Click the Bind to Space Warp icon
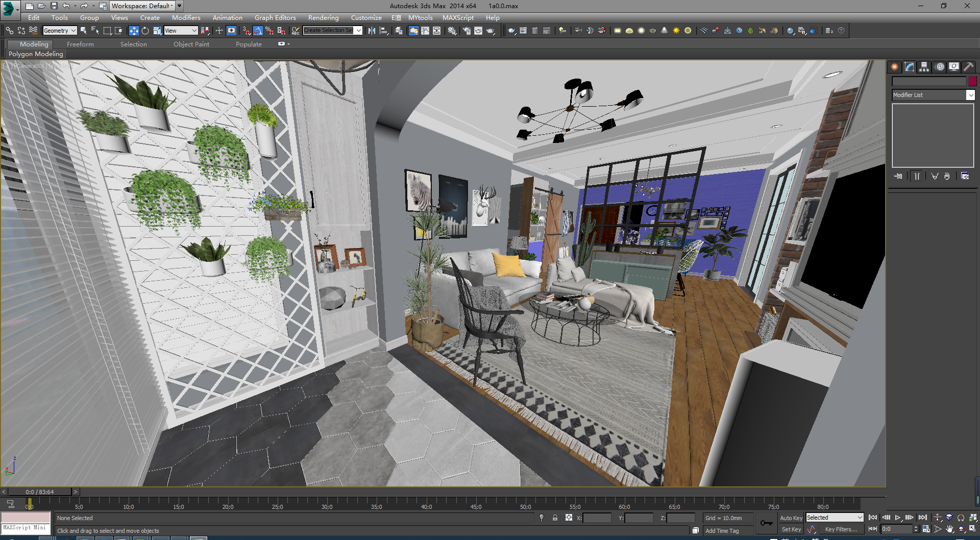Image resolution: width=980 pixels, height=540 pixels. [x=33, y=31]
